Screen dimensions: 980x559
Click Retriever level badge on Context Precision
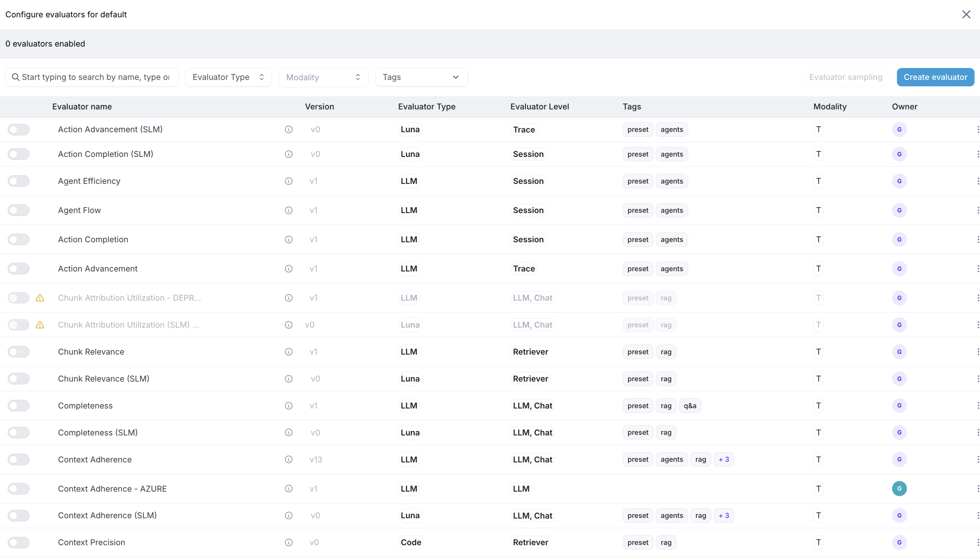(x=530, y=542)
